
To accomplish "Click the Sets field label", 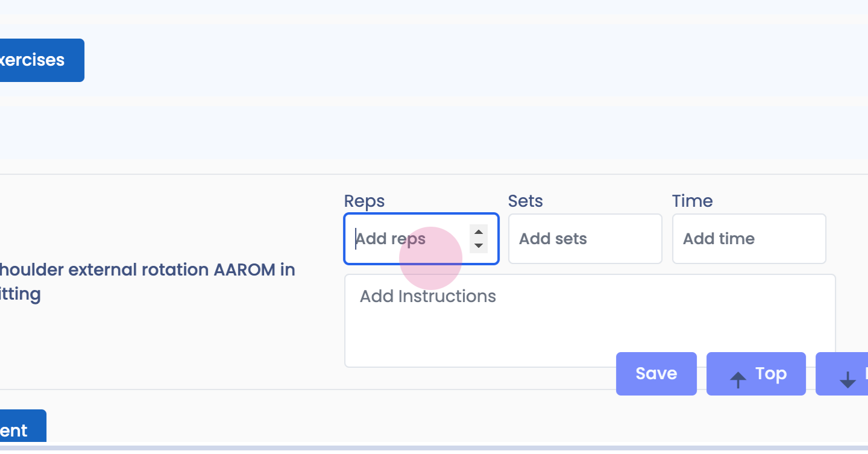I will [x=526, y=201].
